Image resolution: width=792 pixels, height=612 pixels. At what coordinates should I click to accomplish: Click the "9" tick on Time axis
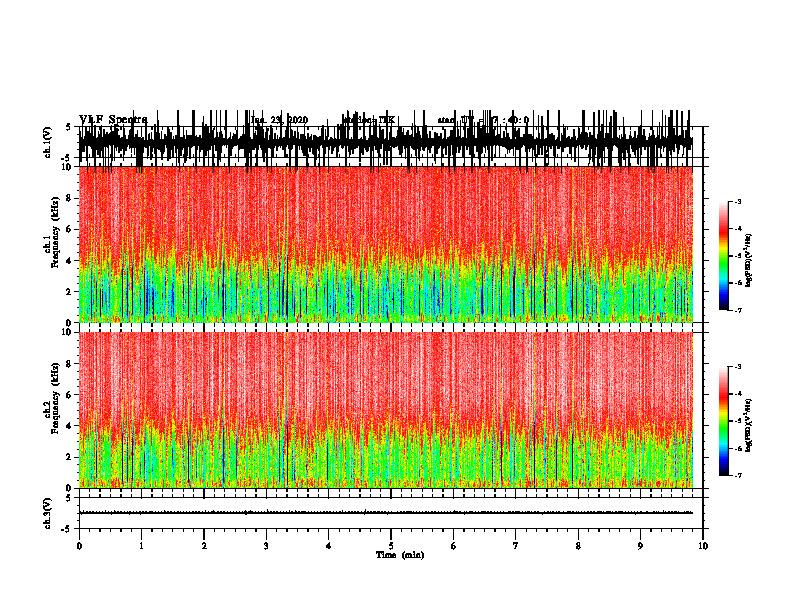[640, 546]
